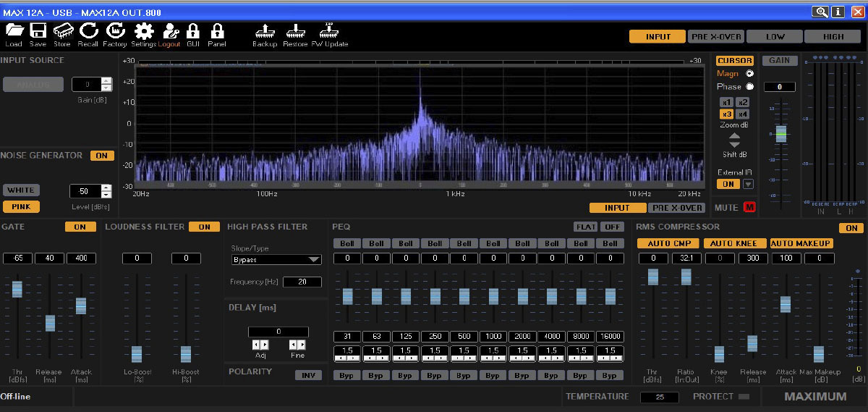The image size is (868, 412).
Task: Open the Settings gear icon
Action: [x=144, y=30]
